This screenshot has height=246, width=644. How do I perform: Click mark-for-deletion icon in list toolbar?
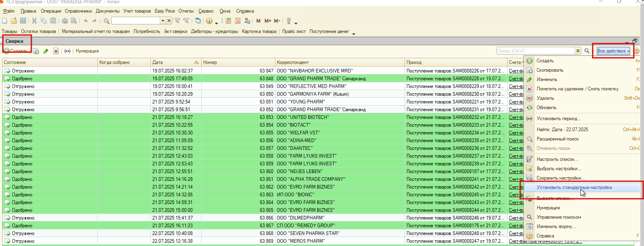pos(56,51)
